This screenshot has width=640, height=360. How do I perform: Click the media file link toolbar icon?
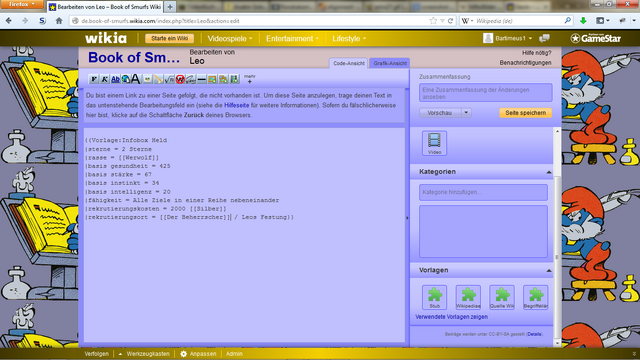(x=158, y=79)
